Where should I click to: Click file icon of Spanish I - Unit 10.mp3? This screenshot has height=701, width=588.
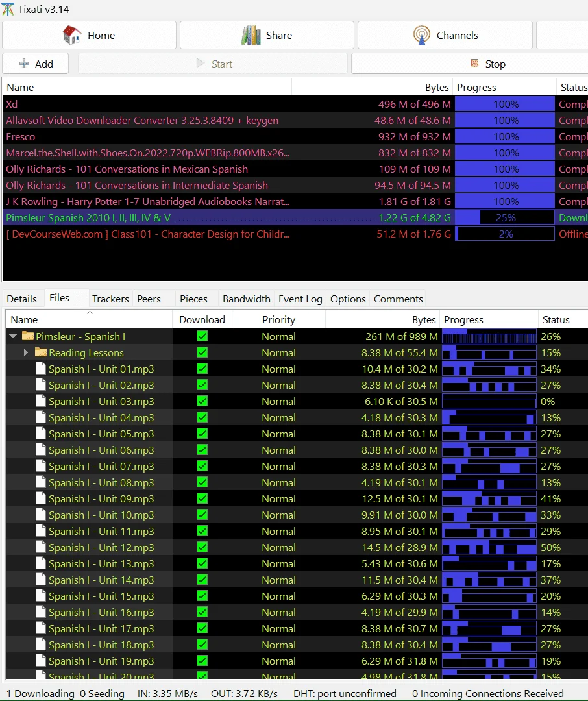click(41, 515)
